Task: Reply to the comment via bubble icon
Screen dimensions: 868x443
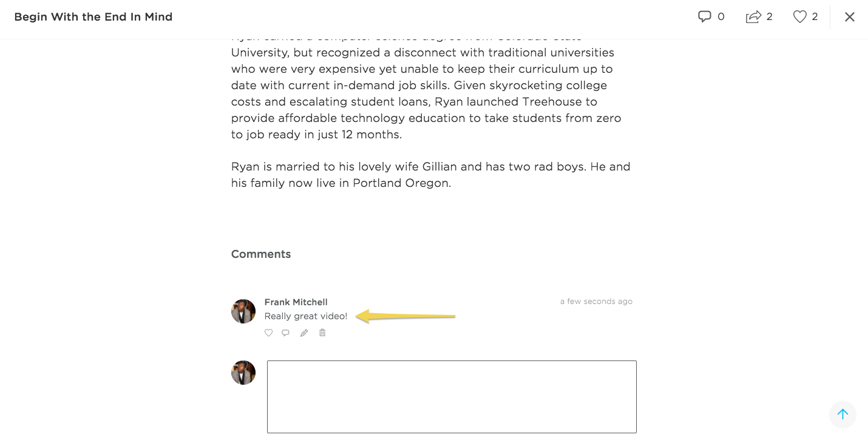Action: pos(286,333)
